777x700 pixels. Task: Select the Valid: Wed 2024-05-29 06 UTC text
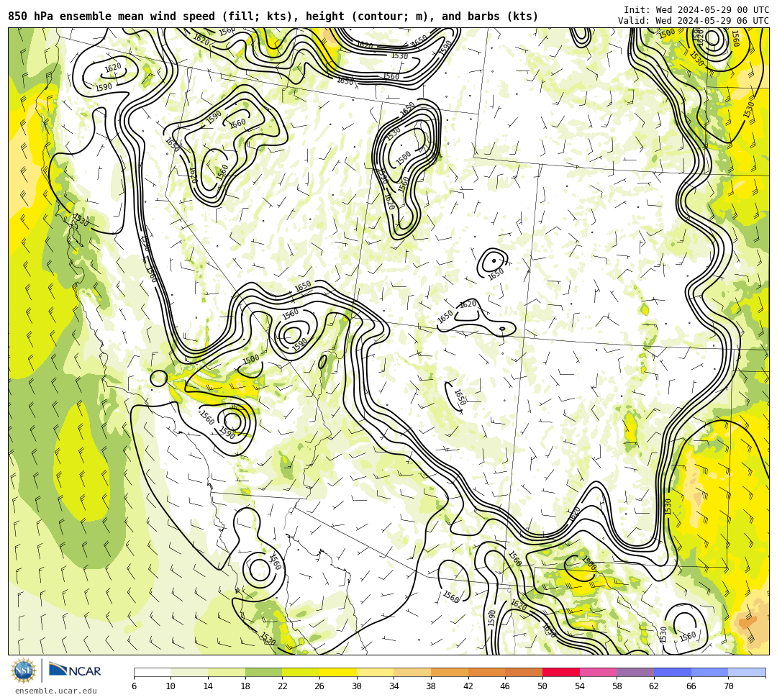tap(694, 20)
